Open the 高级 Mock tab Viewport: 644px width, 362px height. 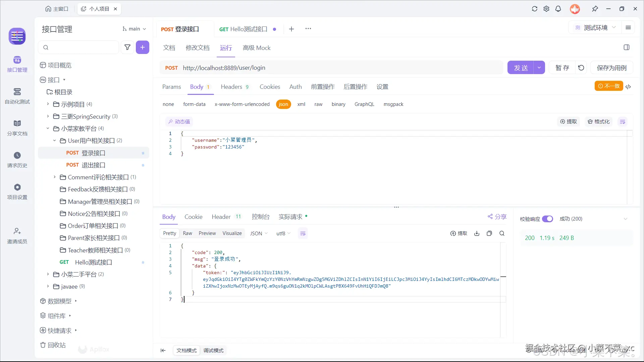(257, 48)
